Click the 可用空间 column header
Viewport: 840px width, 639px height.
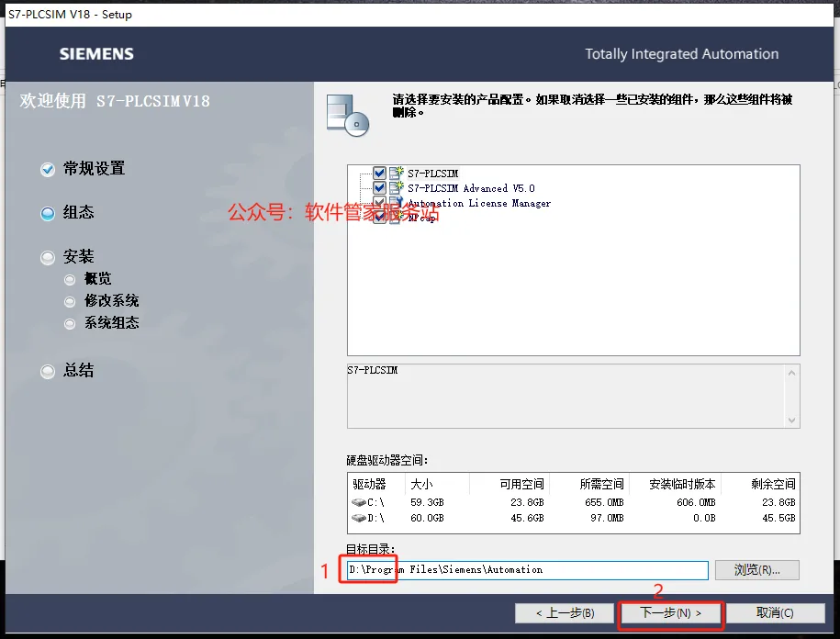(521, 484)
